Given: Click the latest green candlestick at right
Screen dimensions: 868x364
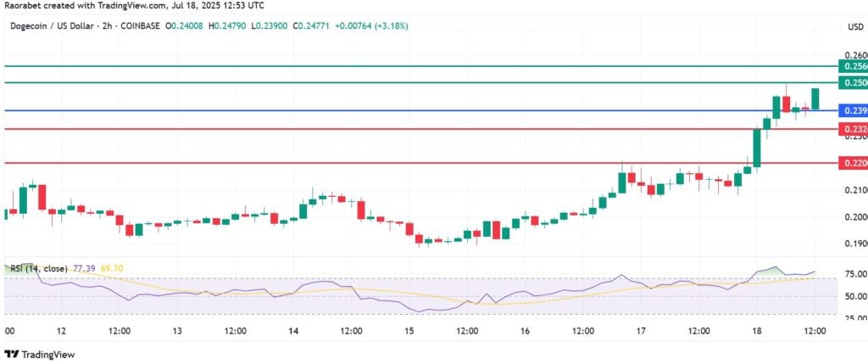Looking at the screenshot, I should click(x=815, y=98).
